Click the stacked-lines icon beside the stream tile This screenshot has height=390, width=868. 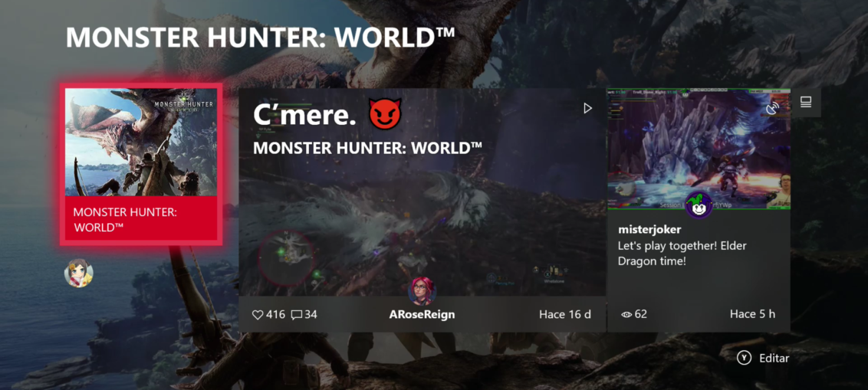[x=805, y=102]
